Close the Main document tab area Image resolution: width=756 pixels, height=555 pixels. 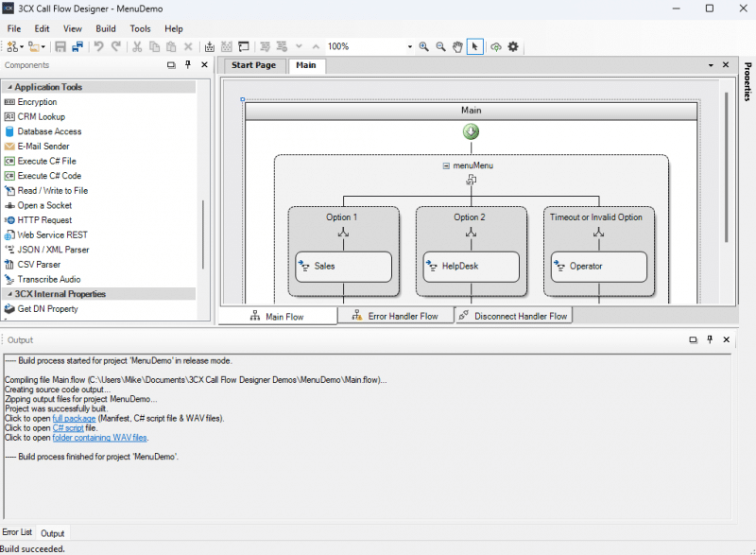[726, 64]
